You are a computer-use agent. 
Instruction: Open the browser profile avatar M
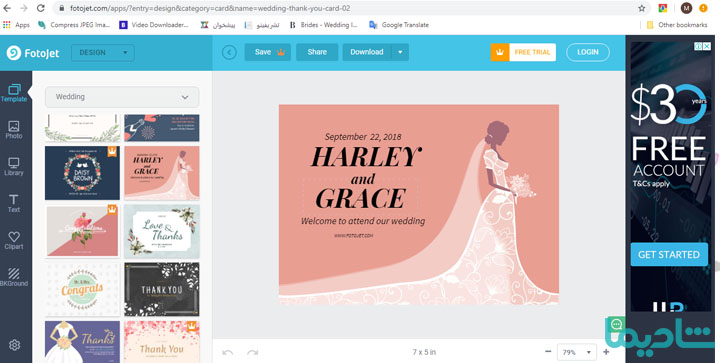tap(686, 8)
